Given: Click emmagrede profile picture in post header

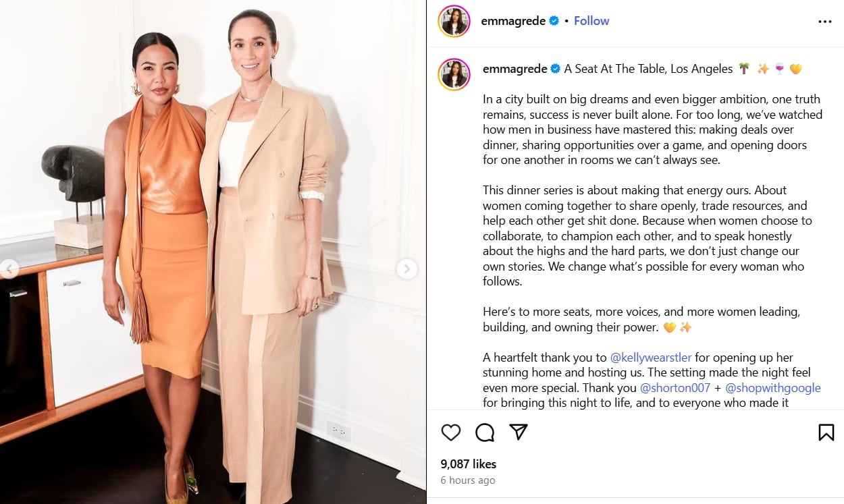Looking at the screenshot, I should click(x=454, y=21).
